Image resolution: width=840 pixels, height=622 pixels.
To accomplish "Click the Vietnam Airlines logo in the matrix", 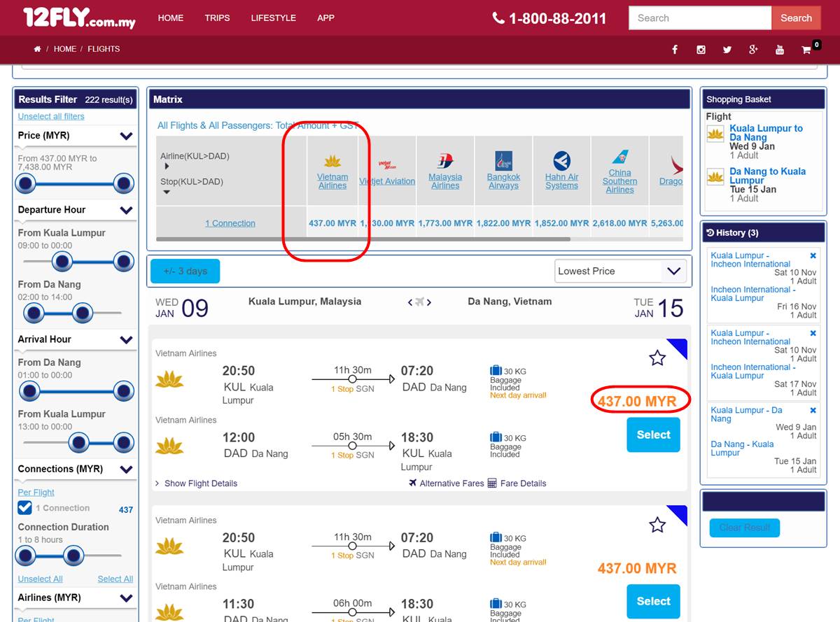I will click(x=332, y=162).
